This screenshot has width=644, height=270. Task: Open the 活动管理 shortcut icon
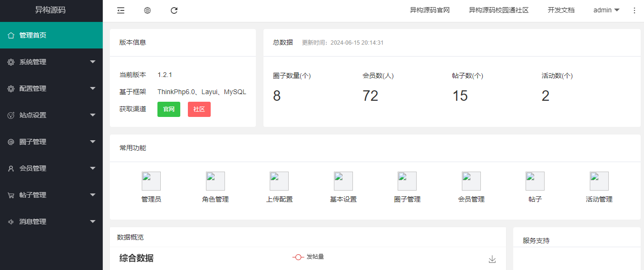point(599,181)
